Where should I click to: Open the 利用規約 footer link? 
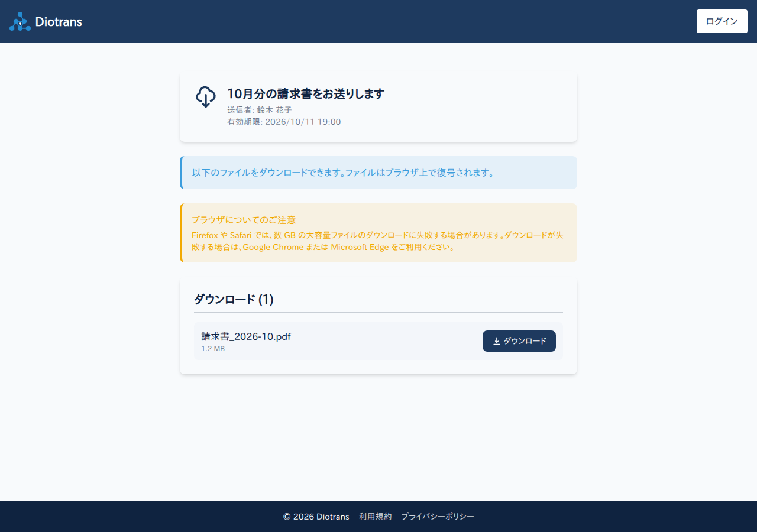click(375, 517)
